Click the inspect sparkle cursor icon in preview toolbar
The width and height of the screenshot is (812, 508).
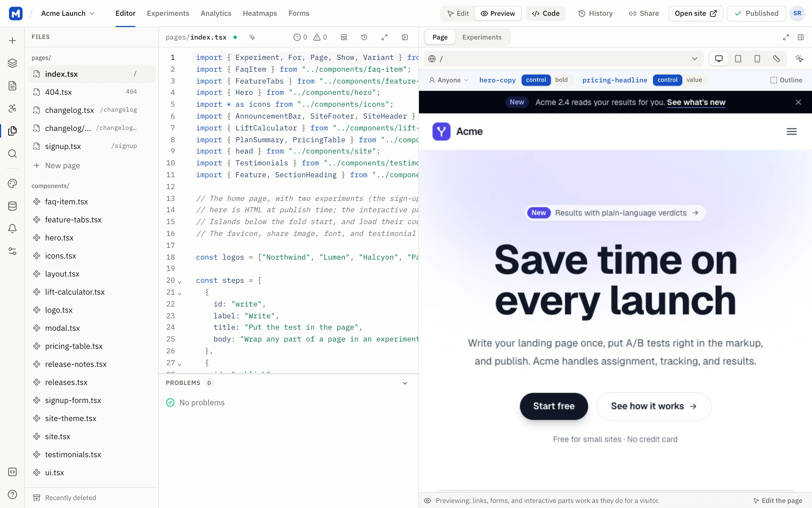click(799, 59)
